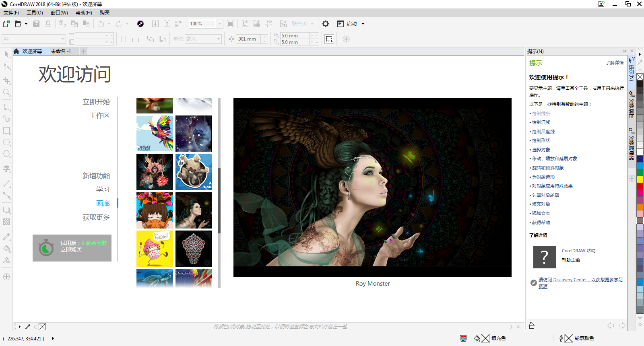Image resolution: width=644 pixels, height=346 pixels.
Task: Select the Crop tool in toolbox
Action: 6,80
